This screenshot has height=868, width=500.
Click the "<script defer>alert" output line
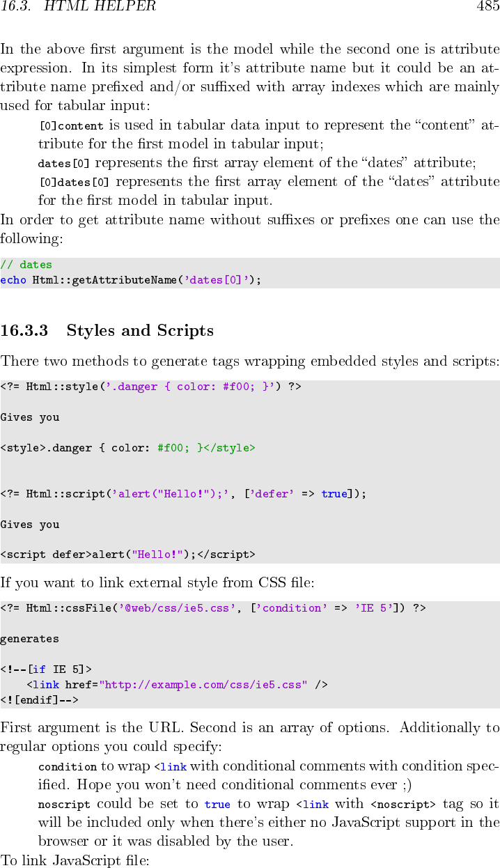(127, 555)
